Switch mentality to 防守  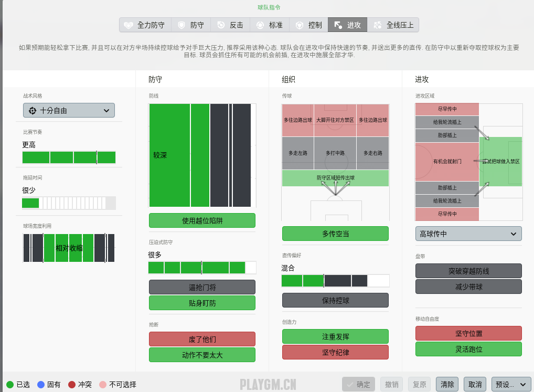[191, 25]
